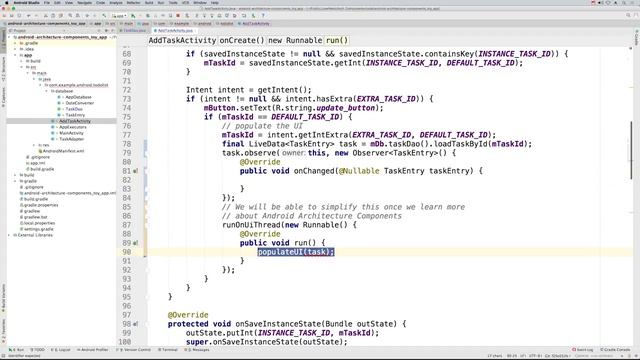640x360 pixels.
Task: Open the Run tool window
Action: tap(17, 350)
